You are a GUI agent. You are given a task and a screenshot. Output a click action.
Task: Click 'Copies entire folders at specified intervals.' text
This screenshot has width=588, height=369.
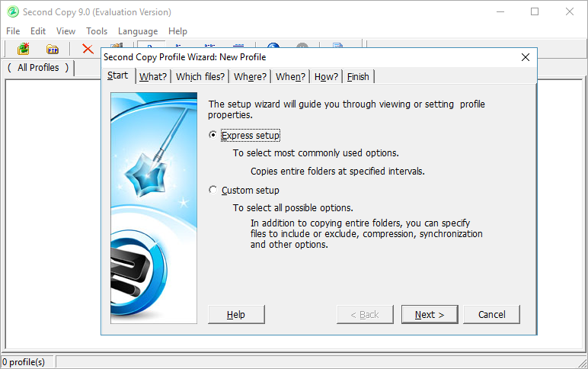(337, 172)
